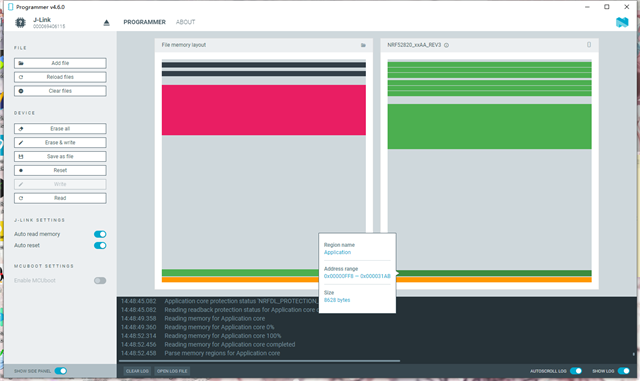Click the device panel icon at top right
Viewport: 640px width, 381px height.
pos(589,45)
